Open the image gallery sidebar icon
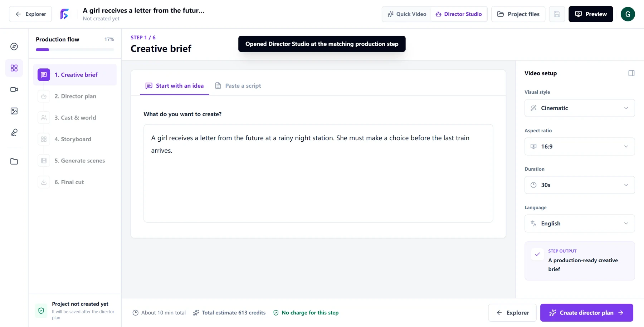This screenshot has width=644, height=327. [14, 111]
